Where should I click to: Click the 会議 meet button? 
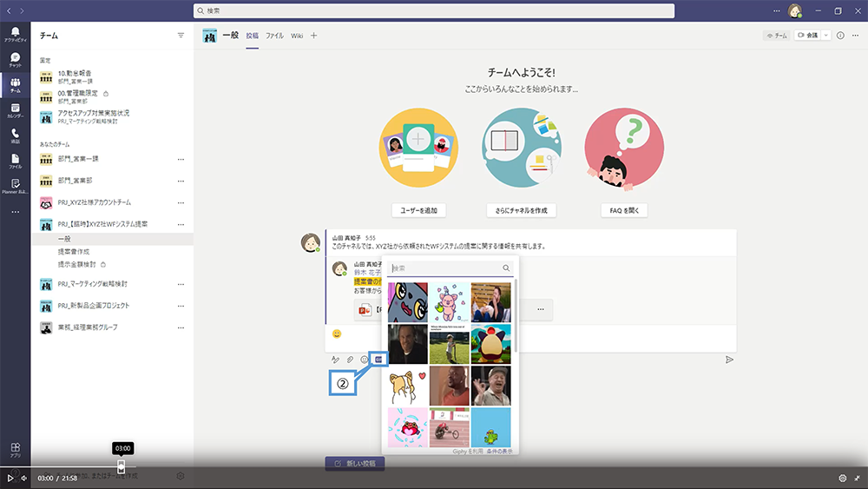(807, 36)
